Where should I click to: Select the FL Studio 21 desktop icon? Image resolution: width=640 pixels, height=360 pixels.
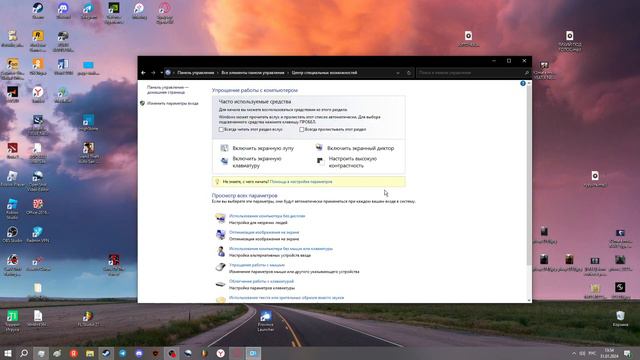coord(89,318)
